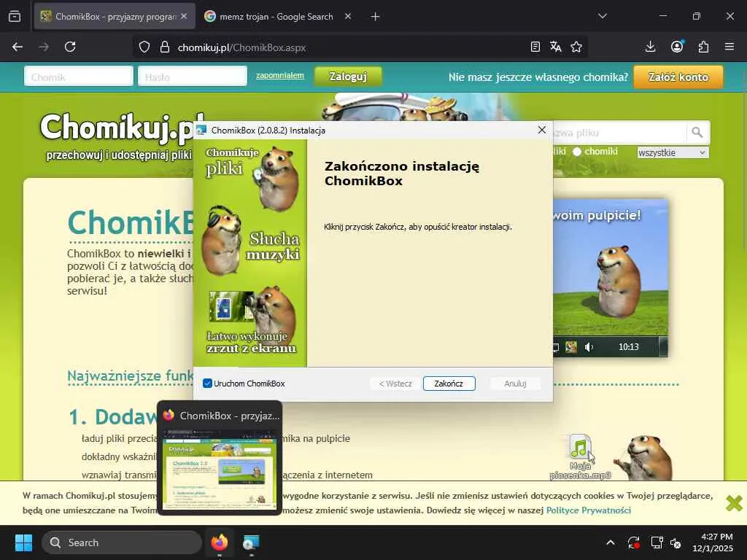Click the Firefox back arrow
Viewport: 747px width, 560px height.
tap(18, 47)
